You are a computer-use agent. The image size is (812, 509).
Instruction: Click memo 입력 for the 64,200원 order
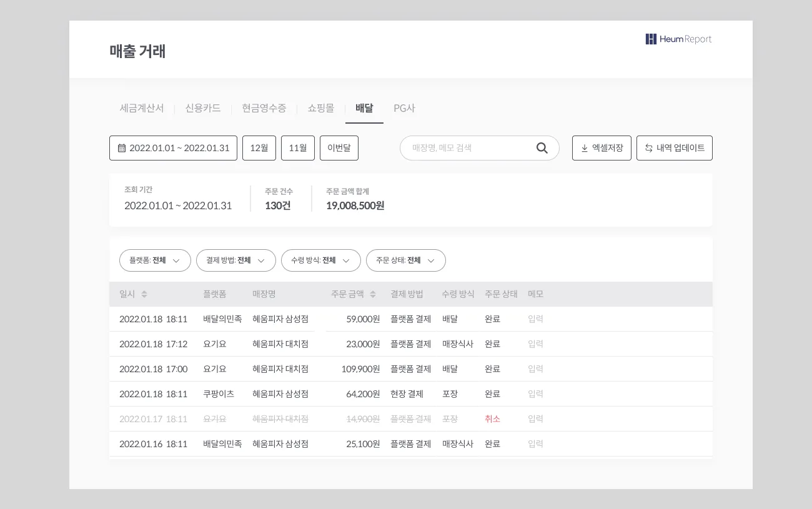point(535,394)
